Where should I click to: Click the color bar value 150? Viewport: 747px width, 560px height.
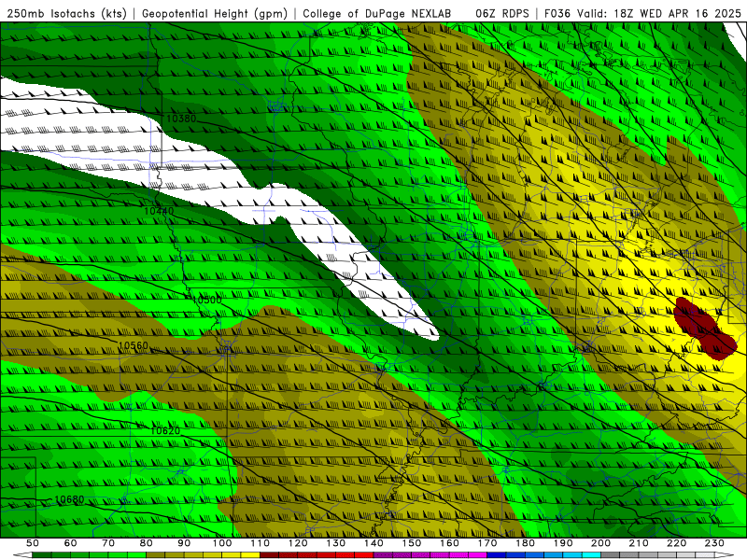pyautogui.click(x=412, y=543)
